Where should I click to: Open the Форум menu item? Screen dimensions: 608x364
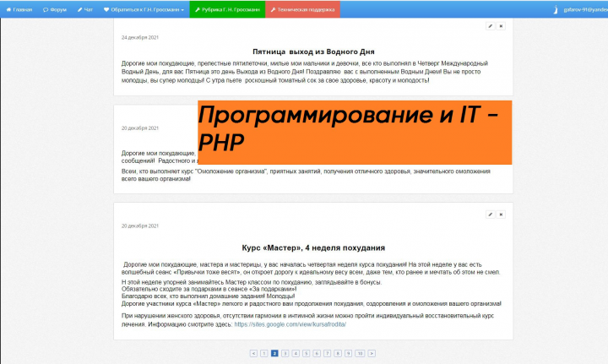click(55, 9)
